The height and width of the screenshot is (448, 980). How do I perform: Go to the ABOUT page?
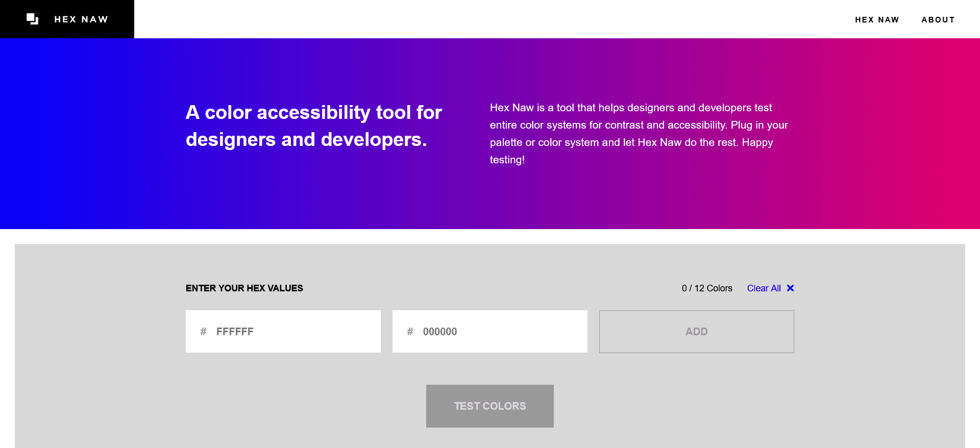click(938, 20)
